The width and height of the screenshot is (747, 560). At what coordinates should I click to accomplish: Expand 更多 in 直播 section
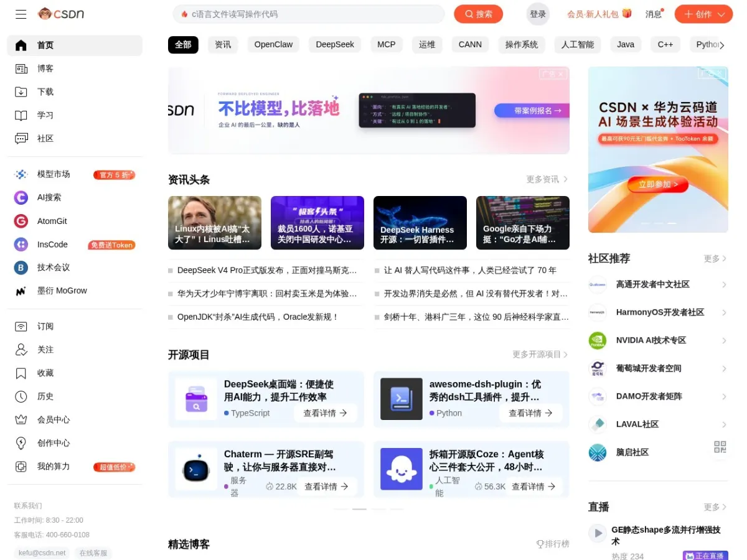[715, 507]
